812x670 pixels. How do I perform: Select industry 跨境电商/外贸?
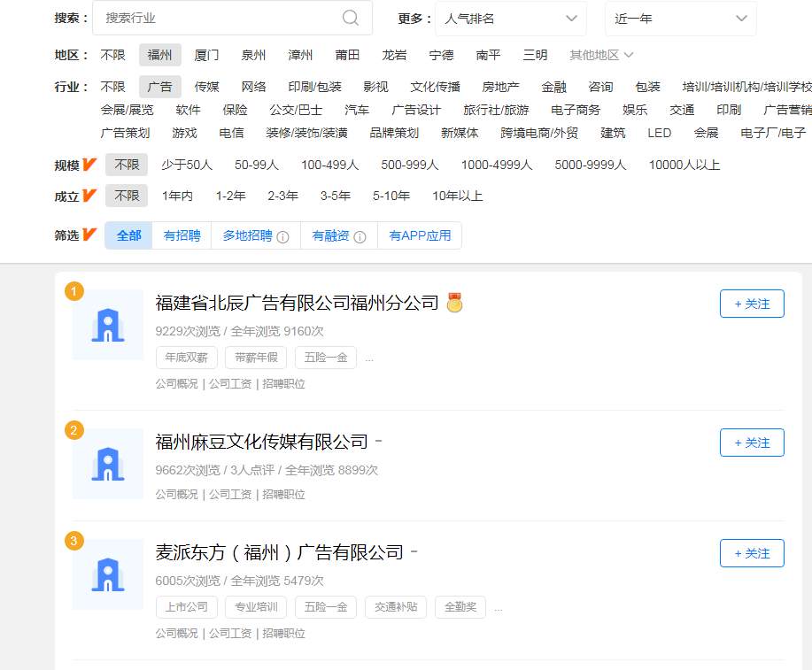pos(539,133)
